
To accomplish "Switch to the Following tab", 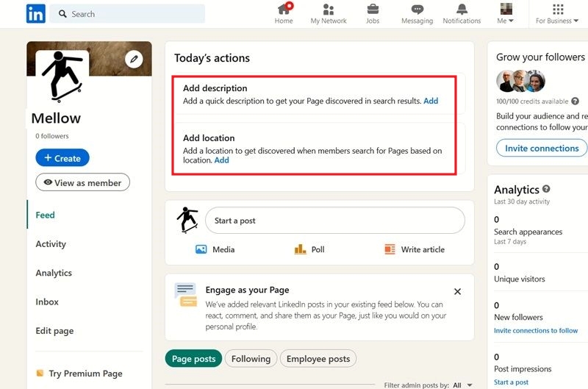I will pyautogui.click(x=251, y=359).
